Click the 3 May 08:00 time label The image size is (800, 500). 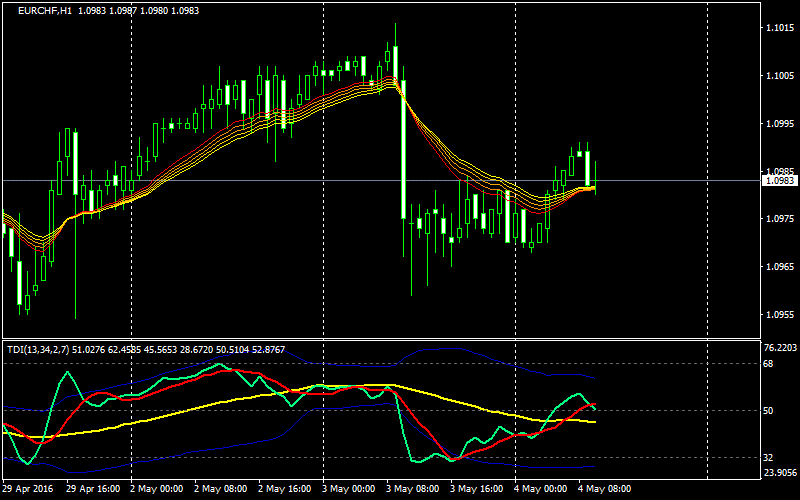tap(413, 489)
